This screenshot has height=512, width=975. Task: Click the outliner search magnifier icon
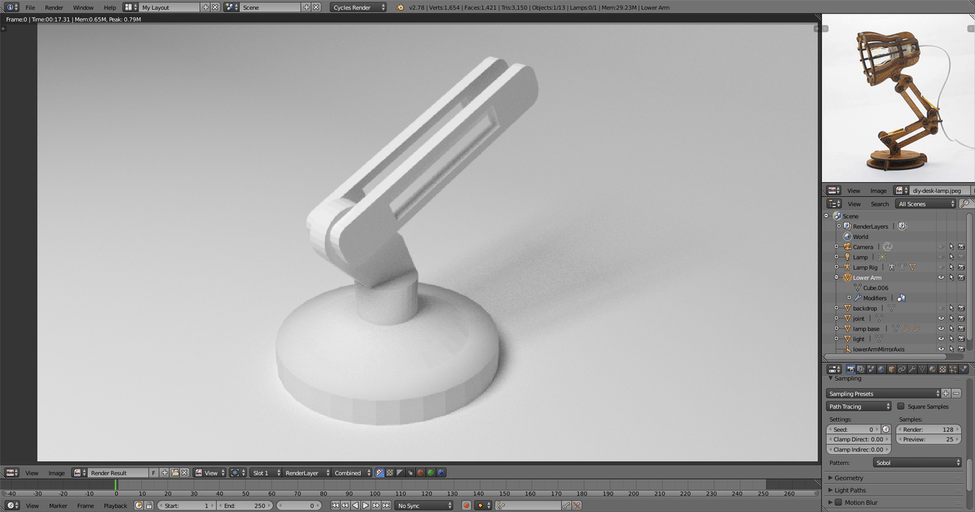tap(965, 204)
